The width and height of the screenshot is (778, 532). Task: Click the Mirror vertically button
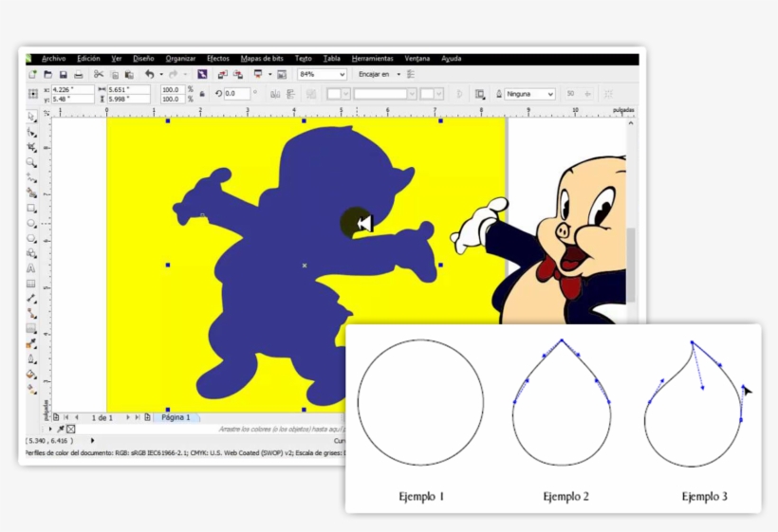(x=290, y=94)
